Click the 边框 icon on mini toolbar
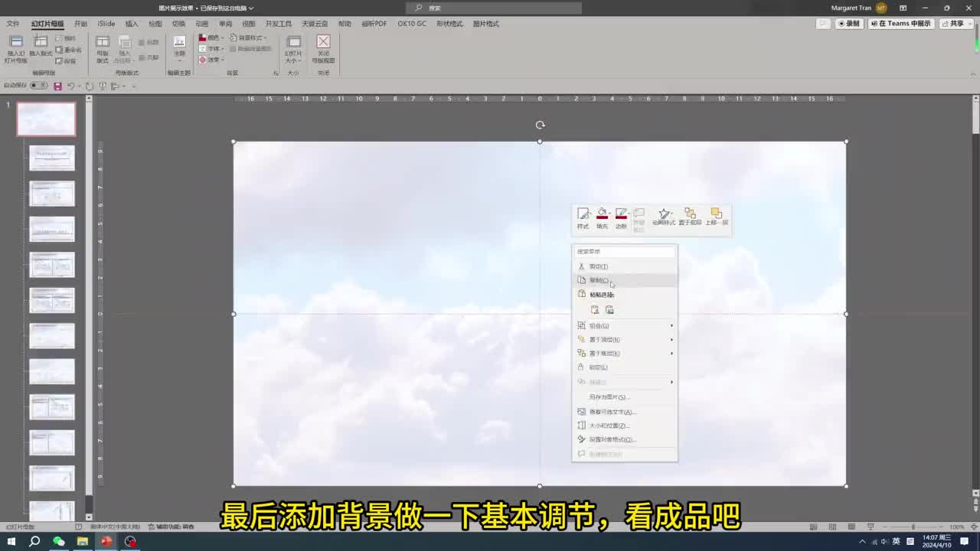Viewport: 980px width, 551px height. pyautogui.click(x=621, y=215)
